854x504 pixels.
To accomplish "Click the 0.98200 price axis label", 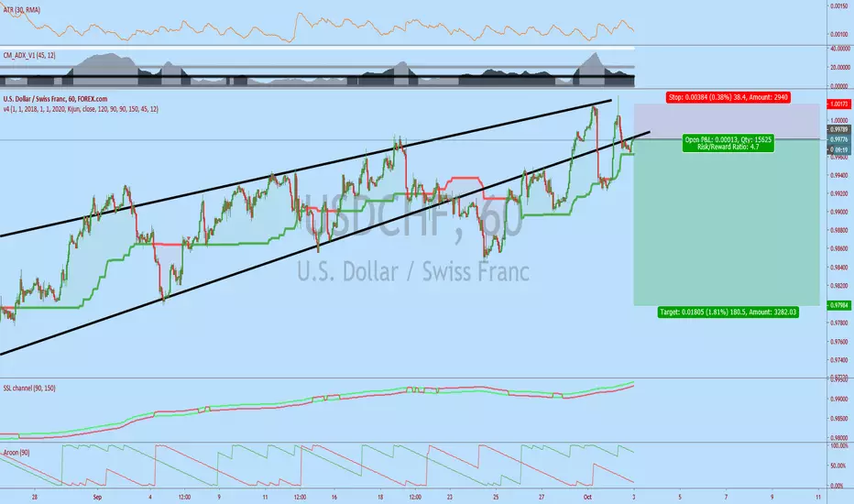I will click(x=839, y=286).
